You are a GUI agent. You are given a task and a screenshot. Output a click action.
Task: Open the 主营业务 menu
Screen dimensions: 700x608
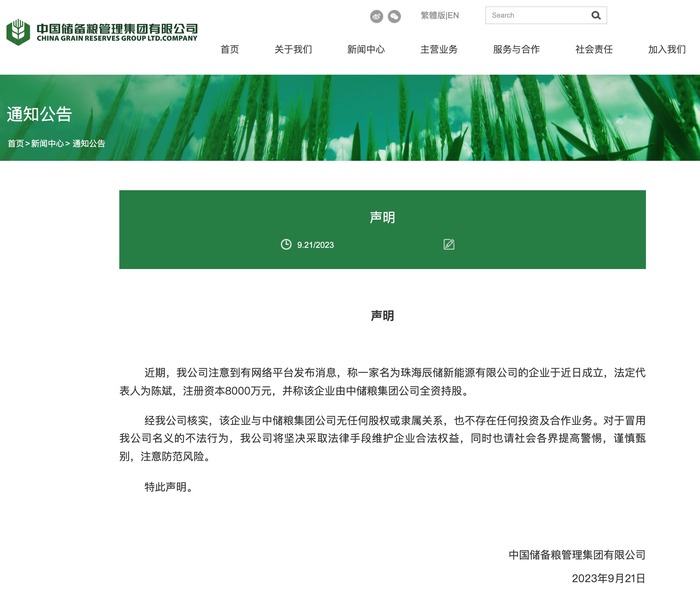pyautogui.click(x=439, y=49)
